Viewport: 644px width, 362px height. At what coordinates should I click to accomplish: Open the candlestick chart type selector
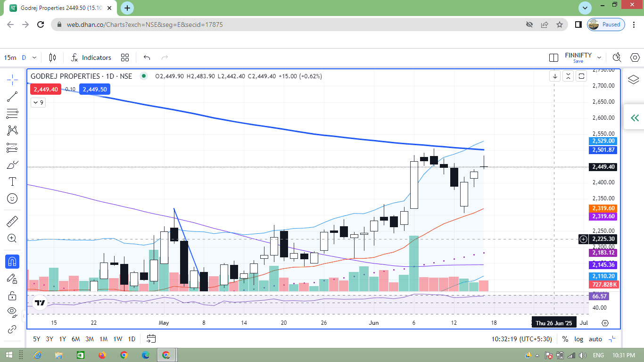[x=52, y=58]
